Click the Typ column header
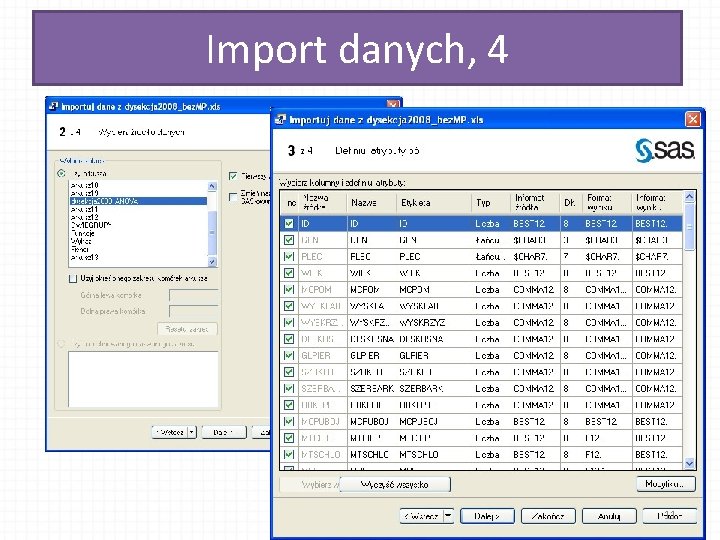The image size is (720, 540). (491, 202)
